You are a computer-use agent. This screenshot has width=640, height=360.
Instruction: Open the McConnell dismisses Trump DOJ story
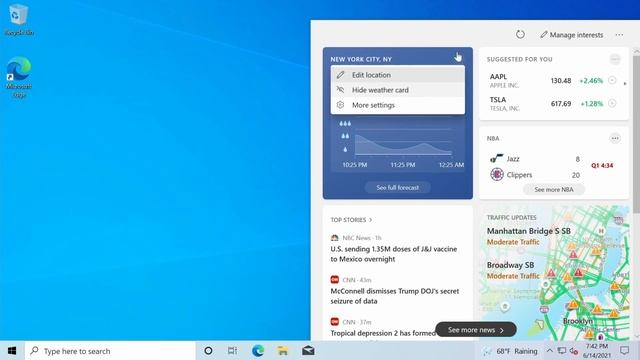point(395,296)
